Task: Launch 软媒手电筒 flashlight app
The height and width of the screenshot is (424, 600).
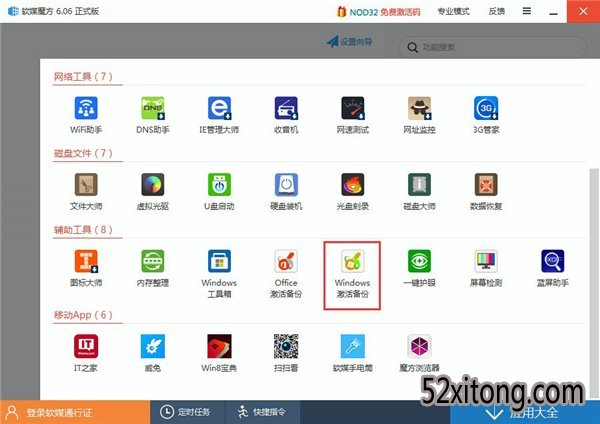Action: pyautogui.click(x=352, y=346)
